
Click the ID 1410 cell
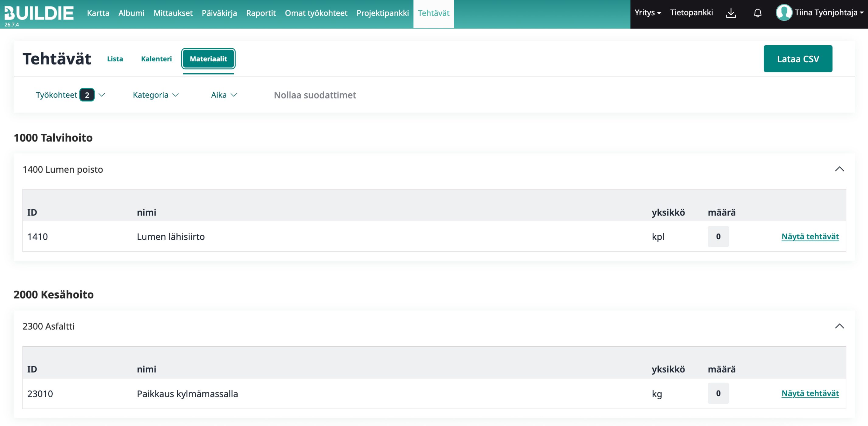click(x=37, y=237)
